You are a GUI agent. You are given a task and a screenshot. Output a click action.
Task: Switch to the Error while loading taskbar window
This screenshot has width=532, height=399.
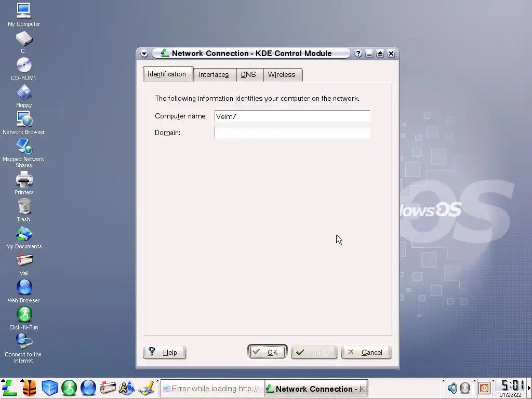(212, 389)
